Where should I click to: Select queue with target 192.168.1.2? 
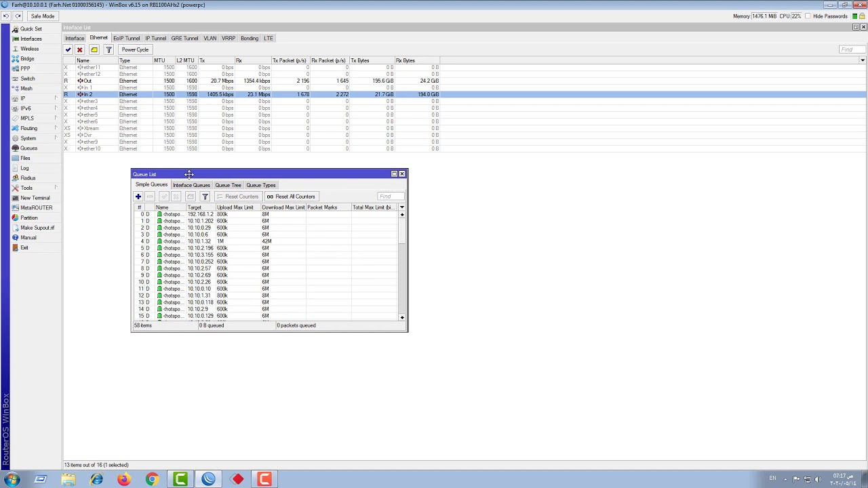[x=266, y=214]
